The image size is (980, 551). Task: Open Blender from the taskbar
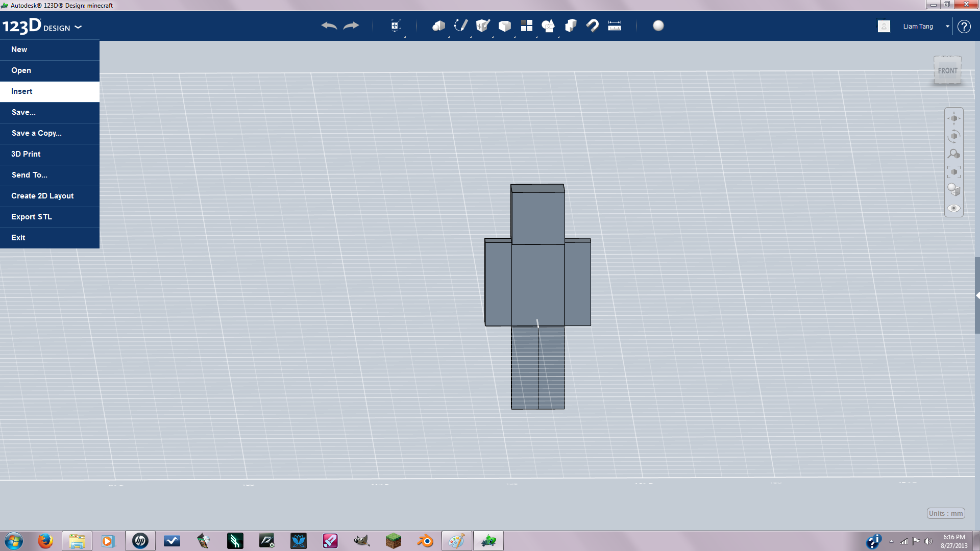[x=425, y=541]
